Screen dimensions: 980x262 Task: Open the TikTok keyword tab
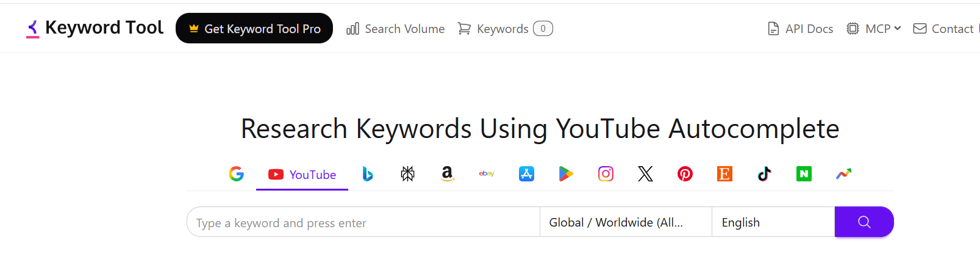[764, 174]
